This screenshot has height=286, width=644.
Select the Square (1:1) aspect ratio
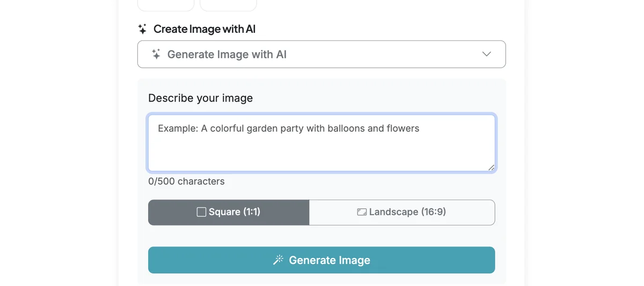click(229, 212)
